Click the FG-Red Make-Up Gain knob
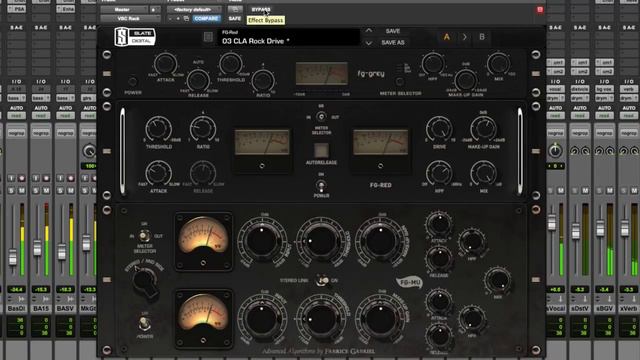This screenshot has width=640, height=360. pos(484,129)
